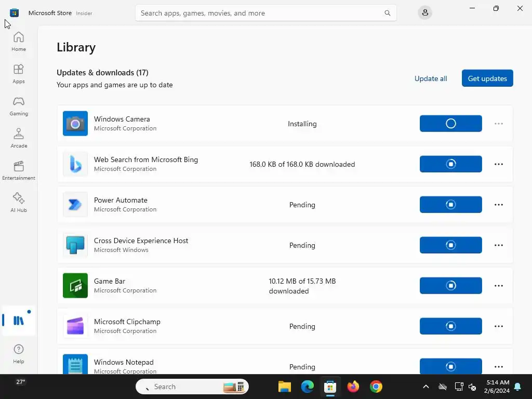Viewport: 532px width, 399px height.
Task: Click the search magnifier icon
Action: click(x=387, y=13)
